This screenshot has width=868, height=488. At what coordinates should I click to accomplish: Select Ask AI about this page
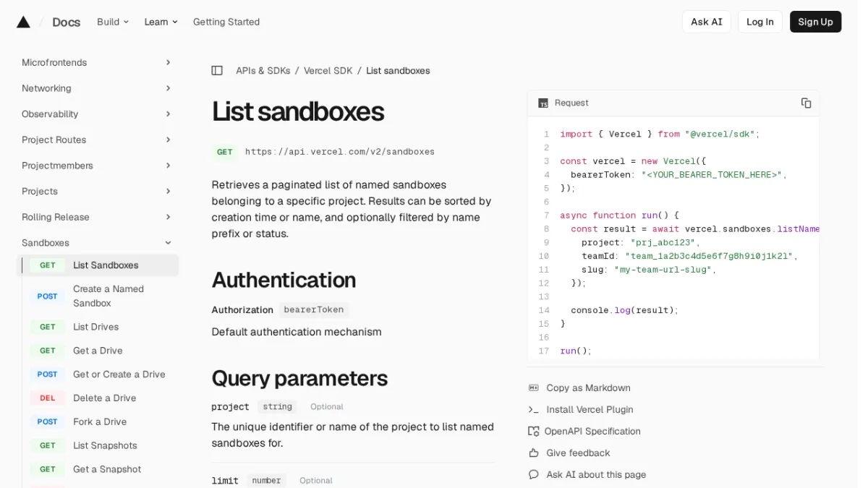click(x=596, y=475)
